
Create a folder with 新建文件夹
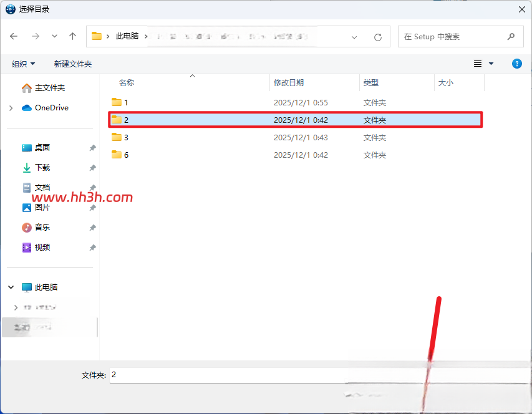tap(72, 64)
